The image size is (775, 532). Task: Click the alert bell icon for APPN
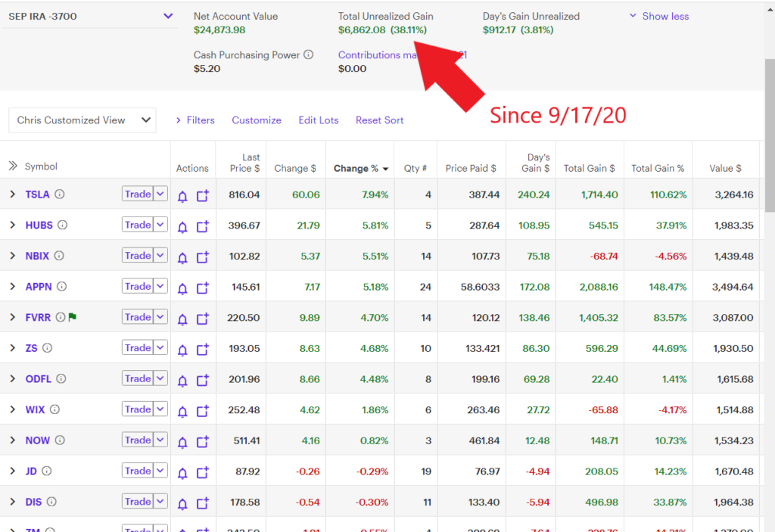coord(182,288)
